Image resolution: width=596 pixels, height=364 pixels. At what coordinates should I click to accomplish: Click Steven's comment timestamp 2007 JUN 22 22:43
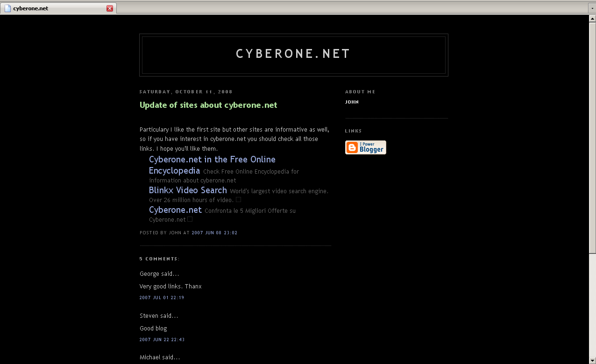pos(162,340)
